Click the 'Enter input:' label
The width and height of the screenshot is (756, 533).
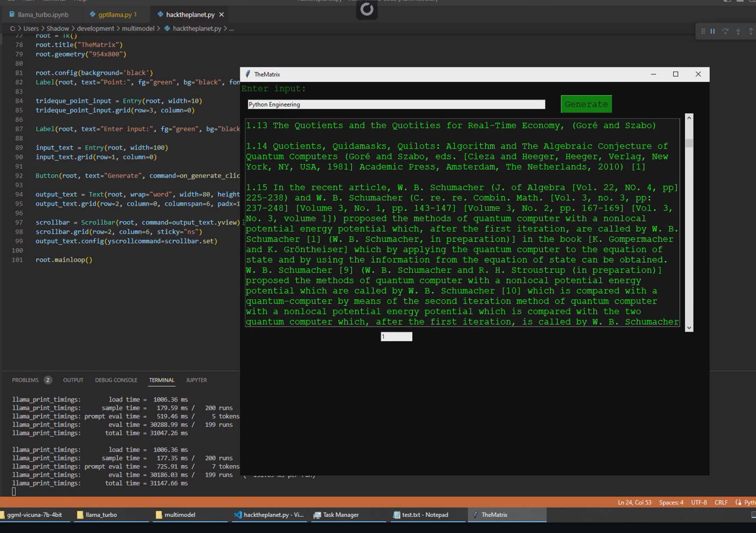(273, 88)
